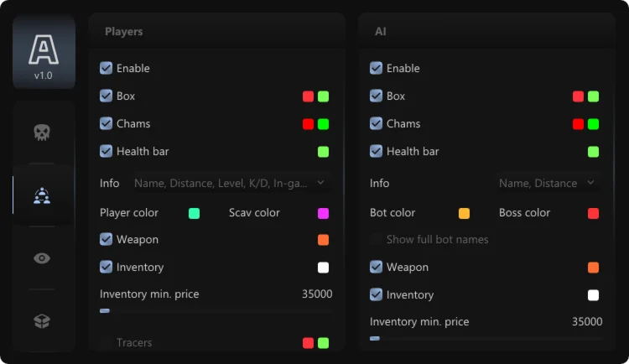Edit the Boss color red swatch
This screenshot has width=629, height=364.
pos(593,213)
